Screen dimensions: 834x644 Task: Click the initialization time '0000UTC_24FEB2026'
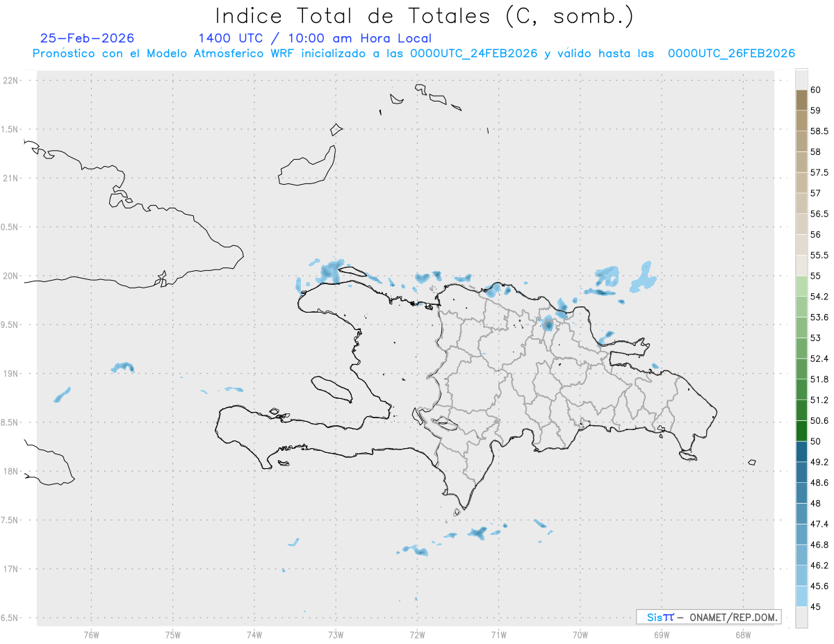tap(474, 53)
